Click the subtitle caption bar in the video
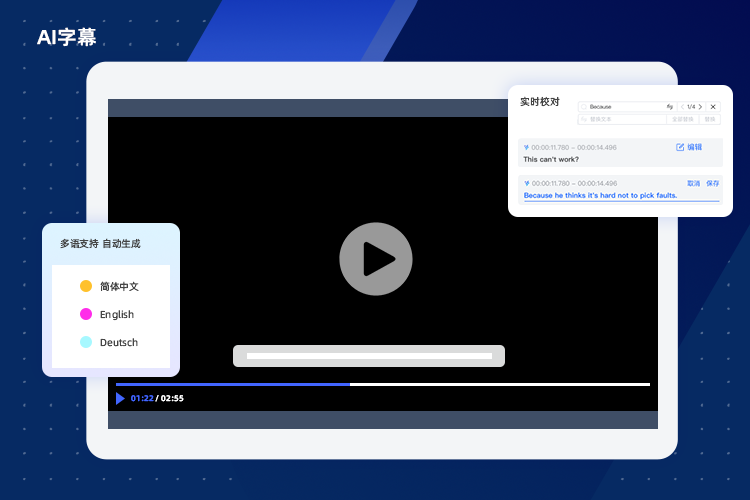This screenshot has height=500, width=750. (369, 356)
